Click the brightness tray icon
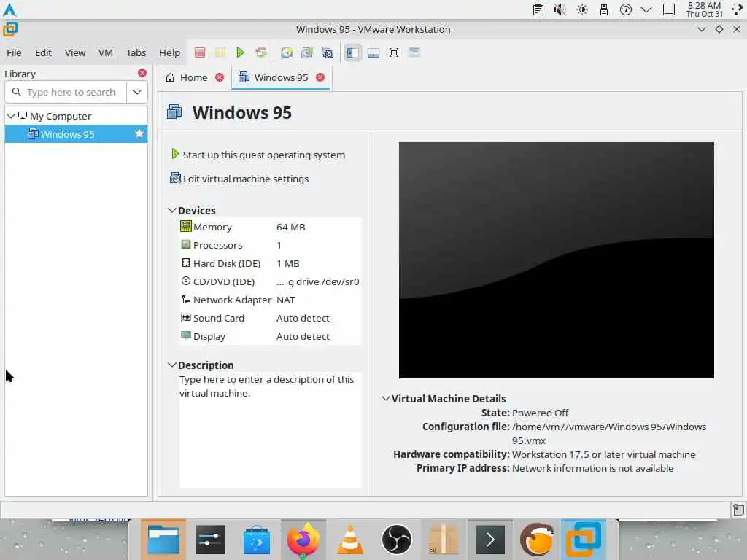 pos(581,9)
